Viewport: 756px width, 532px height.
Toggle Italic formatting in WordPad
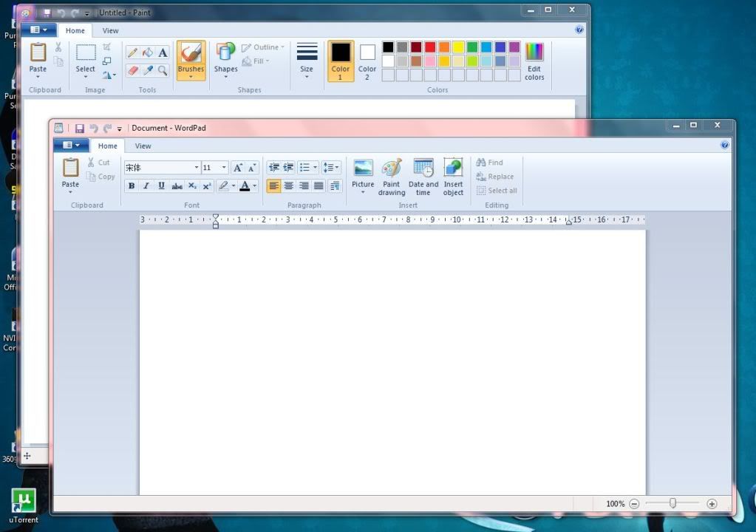coord(146,186)
